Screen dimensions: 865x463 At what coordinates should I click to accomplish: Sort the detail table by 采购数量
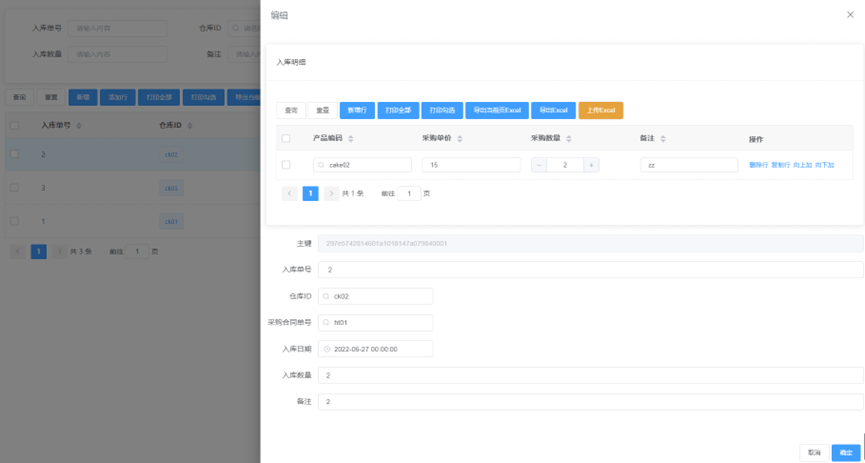pyautogui.click(x=569, y=139)
